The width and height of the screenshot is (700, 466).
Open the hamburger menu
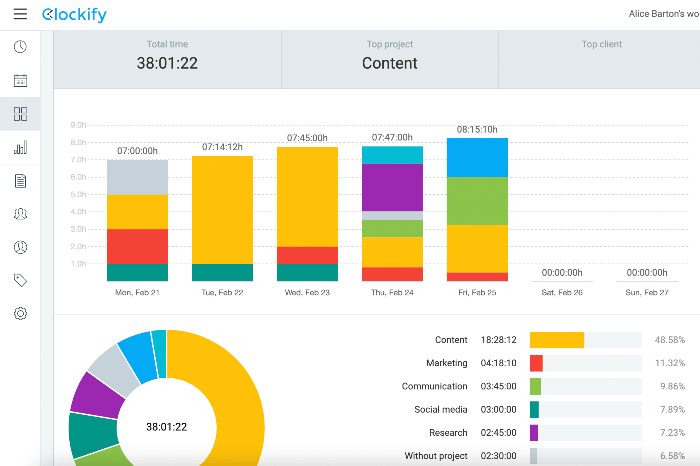click(20, 14)
